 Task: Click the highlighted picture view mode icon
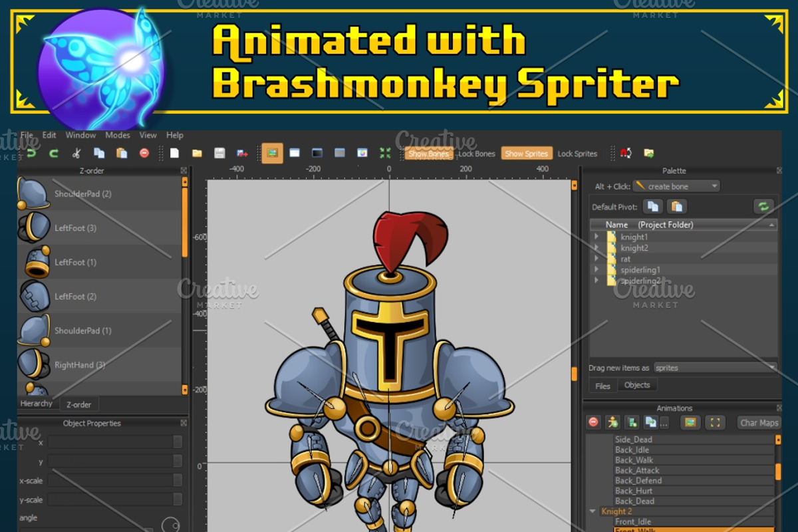(272, 153)
